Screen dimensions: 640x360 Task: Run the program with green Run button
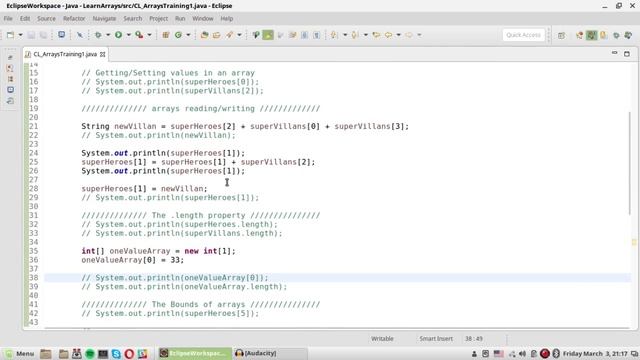[118, 35]
